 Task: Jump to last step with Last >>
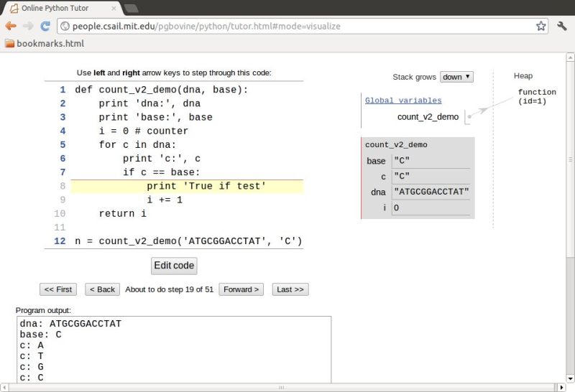290,289
